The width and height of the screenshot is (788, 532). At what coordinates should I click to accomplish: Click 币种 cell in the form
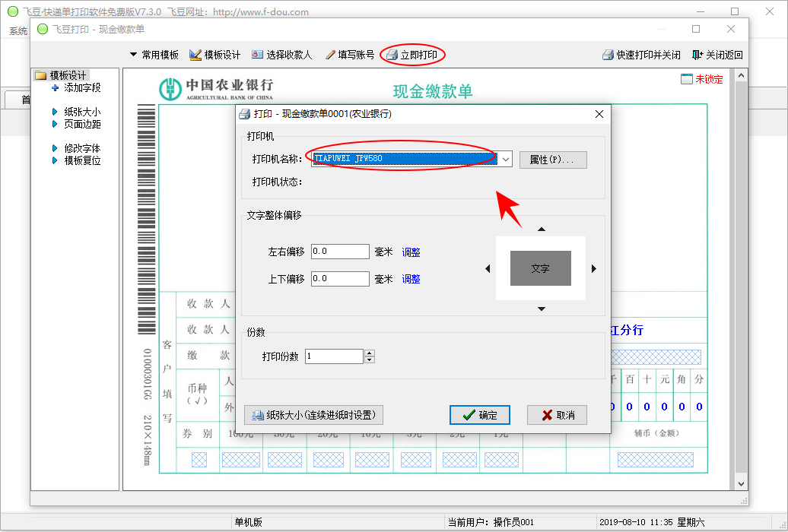pos(198,394)
